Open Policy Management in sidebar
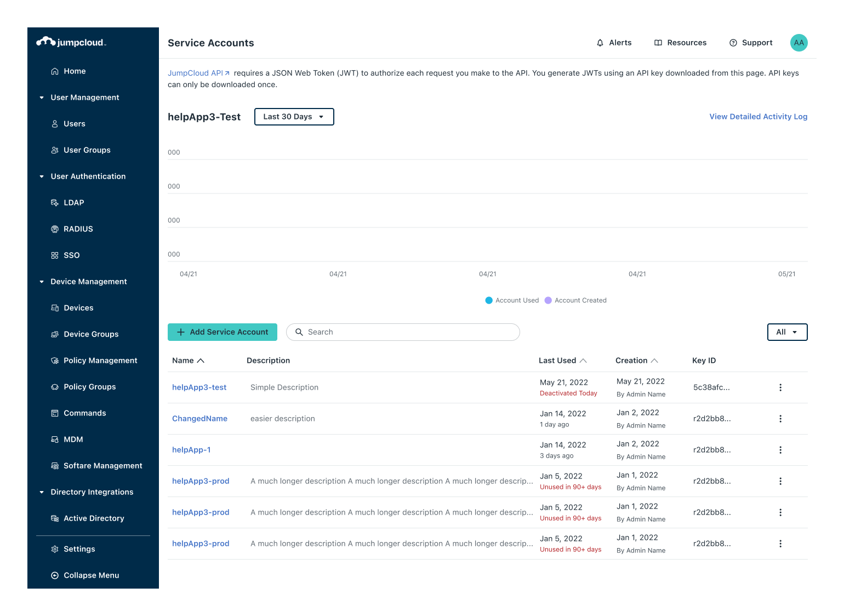This screenshot has height=616, width=844. 100,361
